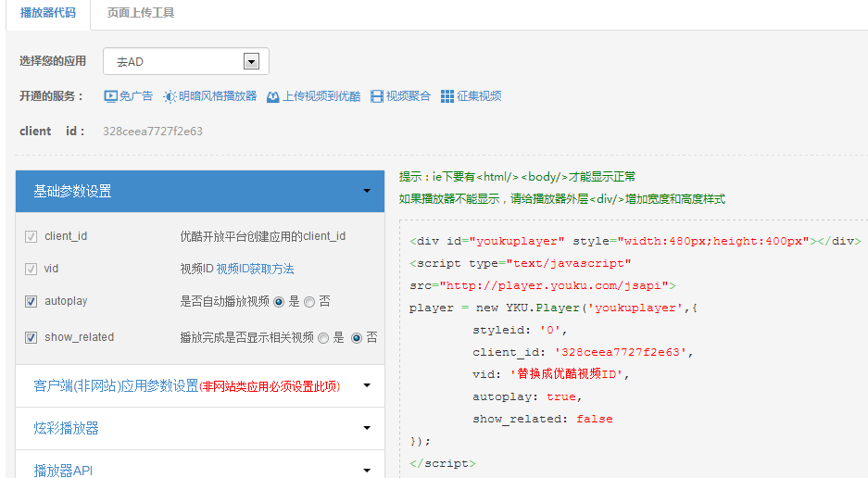The image size is (868, 478).
Task: Open the 视频聚合 link text
Action: pyautogui.click(x=408, y=95)
